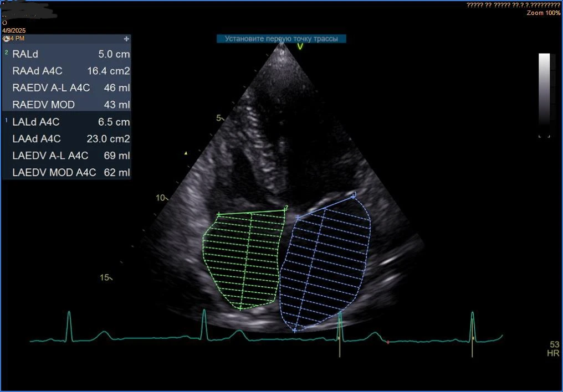Image resolution: width=563 pixels, height=392 pixels.
Task: Click the value 23.0 cm2
Action: click(108, 139)
